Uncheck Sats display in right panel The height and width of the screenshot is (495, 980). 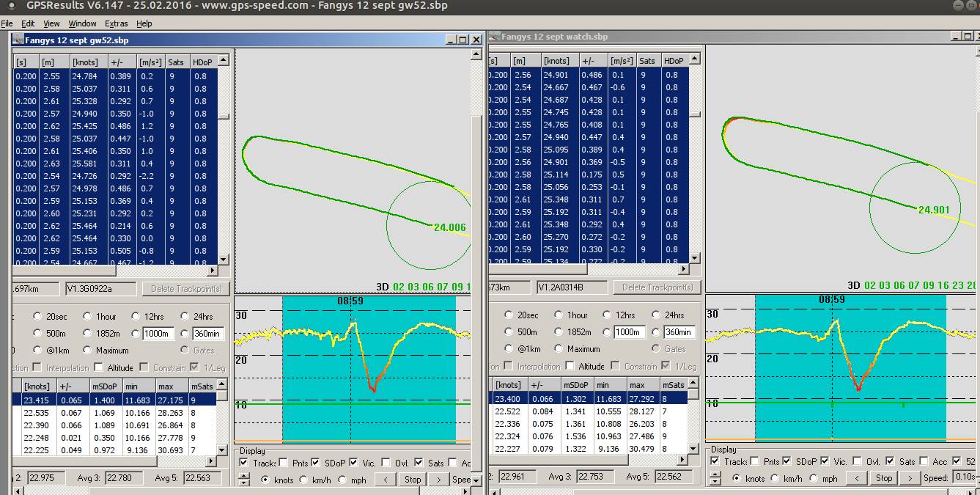890,461
